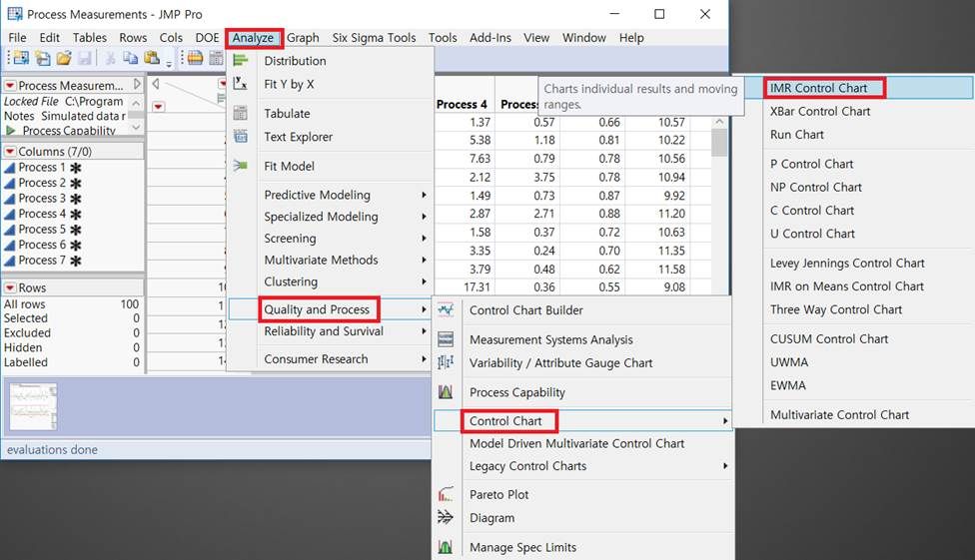Select Reliability and Survival item
975x560 pixels.
pos(324,331)
